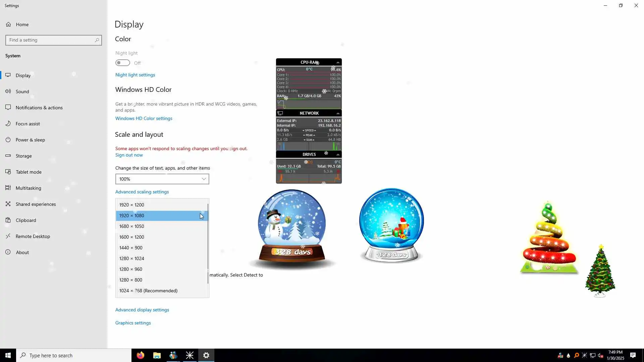Open Firefox from the taskbar
The height and width of the screenshot is (362, 644).
click(141, 355)
